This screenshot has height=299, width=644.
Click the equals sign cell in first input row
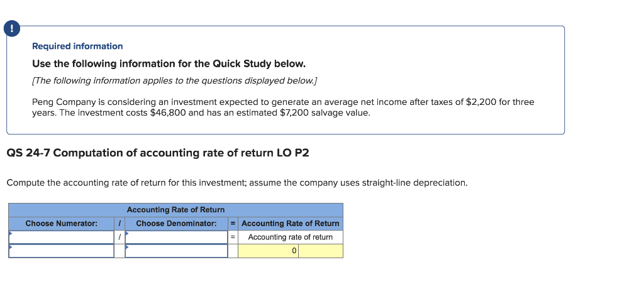click(x=233, y=237)
